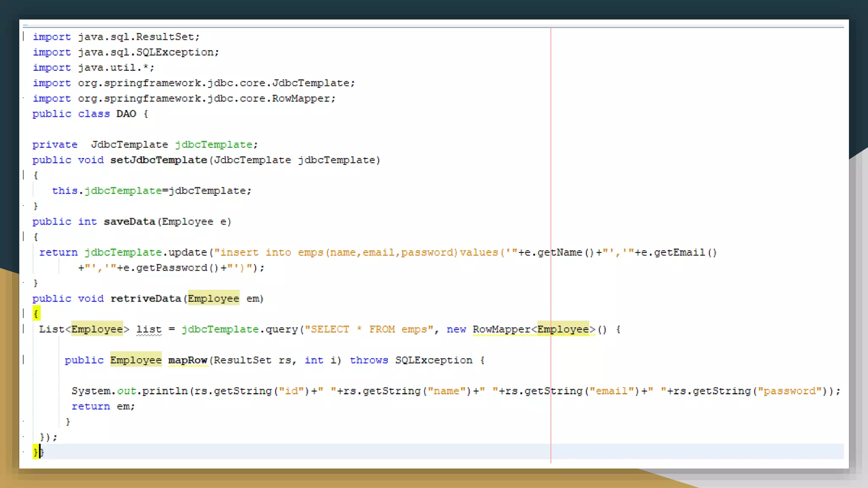Click the retriveData method name

tap(146, 299)
